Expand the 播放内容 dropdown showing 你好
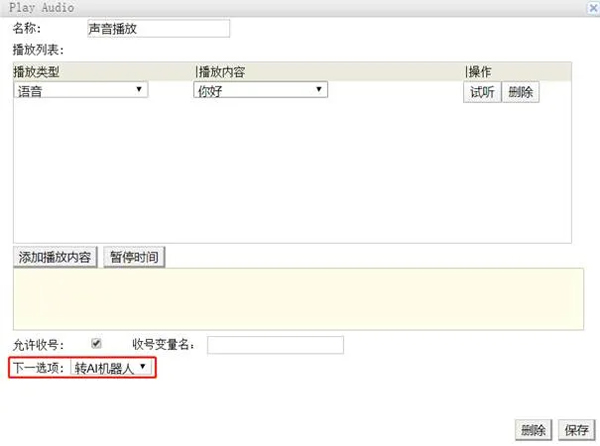This screenshot has width=600, height=446. point(260,90)
